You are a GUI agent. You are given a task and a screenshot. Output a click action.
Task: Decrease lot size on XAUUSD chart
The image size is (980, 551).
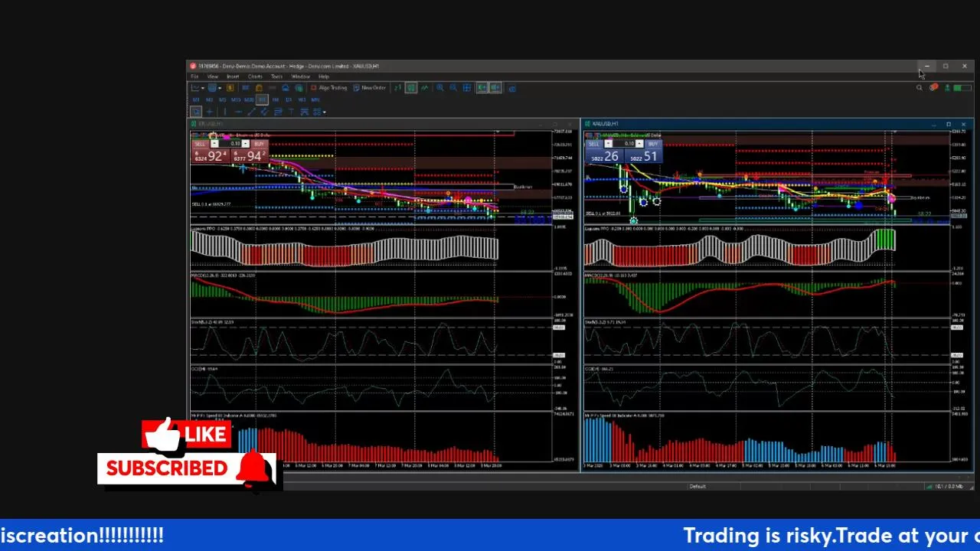[608, 144]
